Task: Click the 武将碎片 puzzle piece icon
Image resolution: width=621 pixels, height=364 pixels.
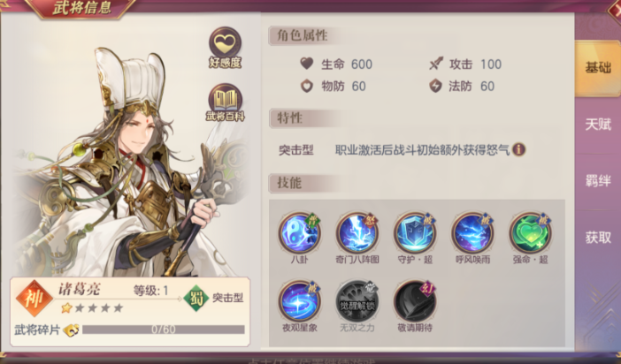Action: pyautogui.click(x=72, y=330)
